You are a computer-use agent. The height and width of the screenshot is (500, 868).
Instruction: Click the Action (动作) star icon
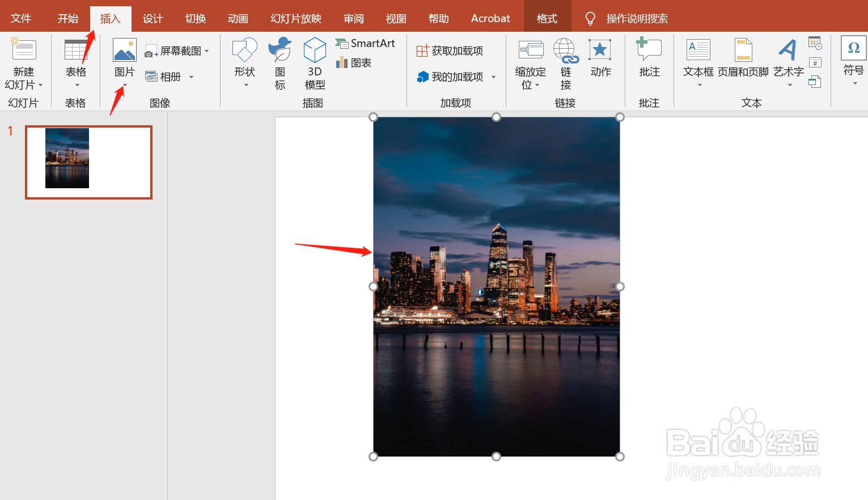click(x=600, y=50)
